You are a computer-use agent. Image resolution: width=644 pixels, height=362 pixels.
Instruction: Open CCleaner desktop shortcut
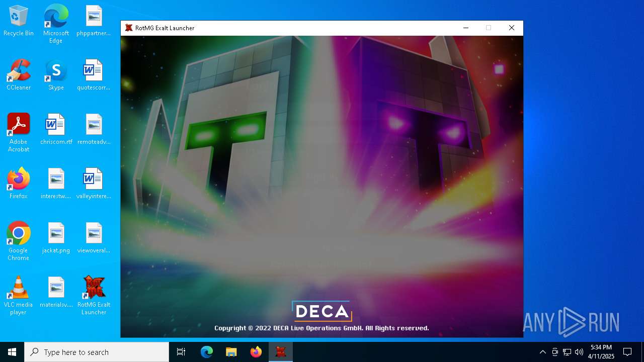[19, 75]
